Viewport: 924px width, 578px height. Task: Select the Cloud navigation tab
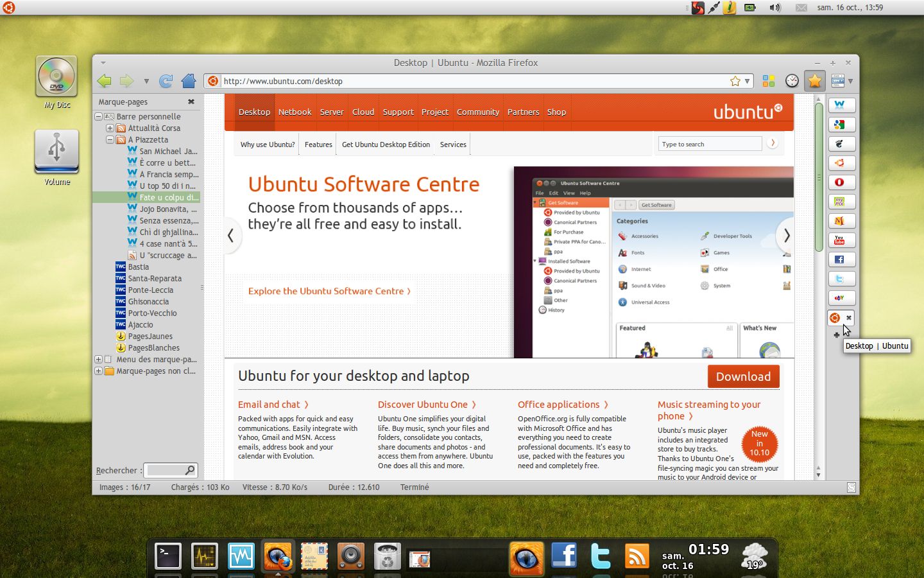[x=363, y=112]
